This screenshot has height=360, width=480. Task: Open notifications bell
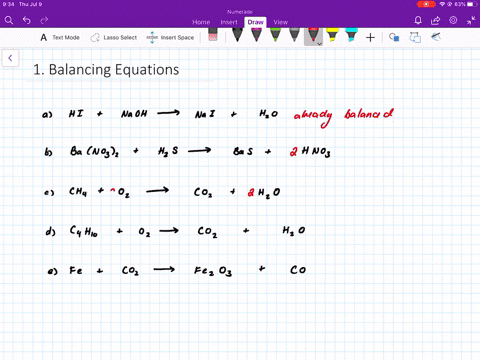coord(418,21)
